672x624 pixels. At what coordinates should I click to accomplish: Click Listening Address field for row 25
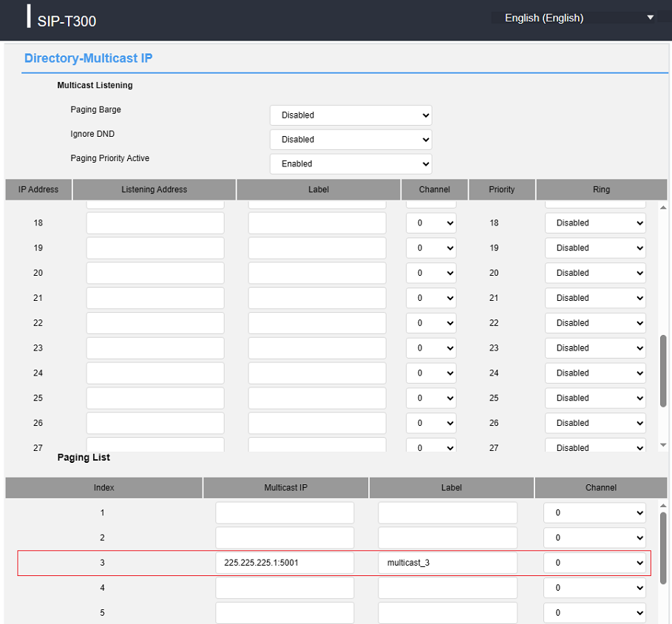click(x=155, y=399)
